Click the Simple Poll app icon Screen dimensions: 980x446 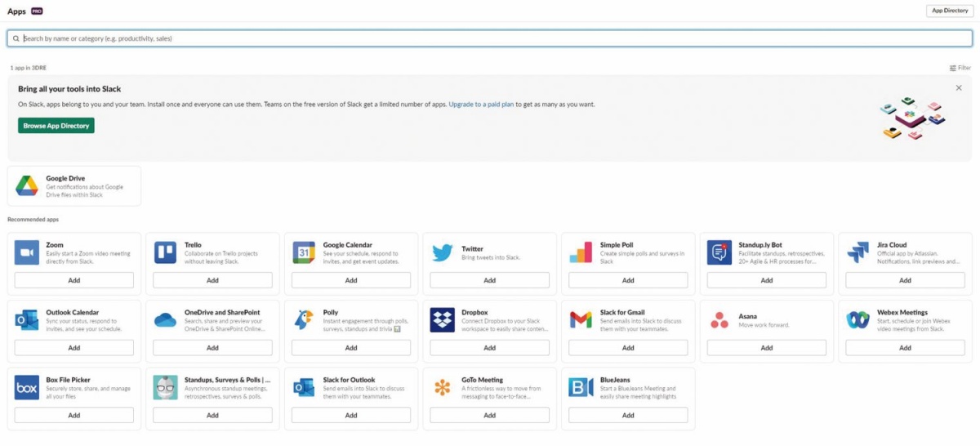click(581, 253)
